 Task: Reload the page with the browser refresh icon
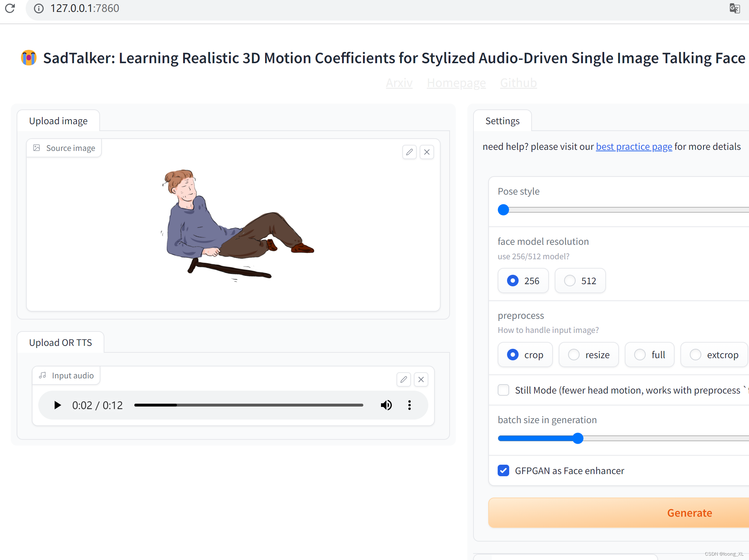click(10, 8)
